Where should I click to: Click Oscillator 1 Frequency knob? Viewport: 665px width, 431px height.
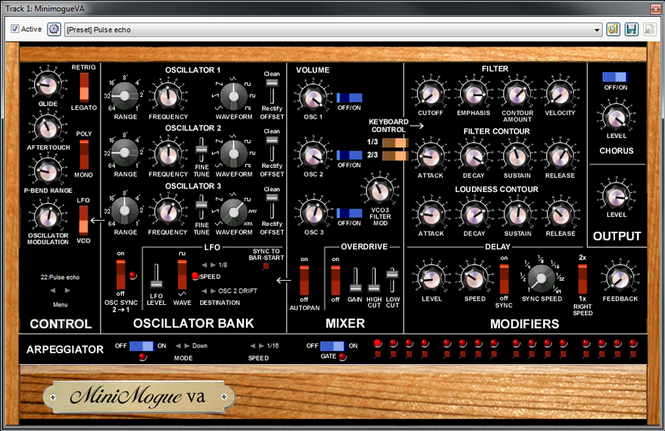168,96
